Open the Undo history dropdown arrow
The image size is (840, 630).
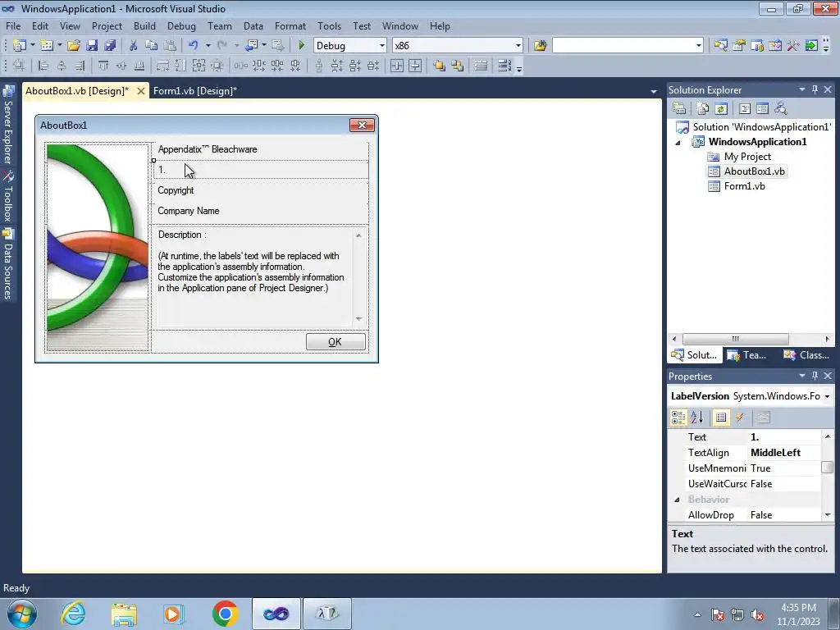tap(208, 46)
